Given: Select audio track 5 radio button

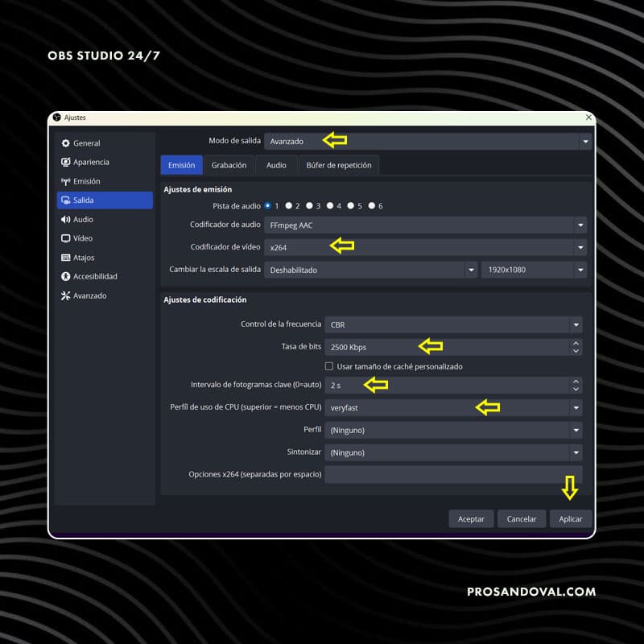Looking at the screenshot, I should tap(351, 206).
